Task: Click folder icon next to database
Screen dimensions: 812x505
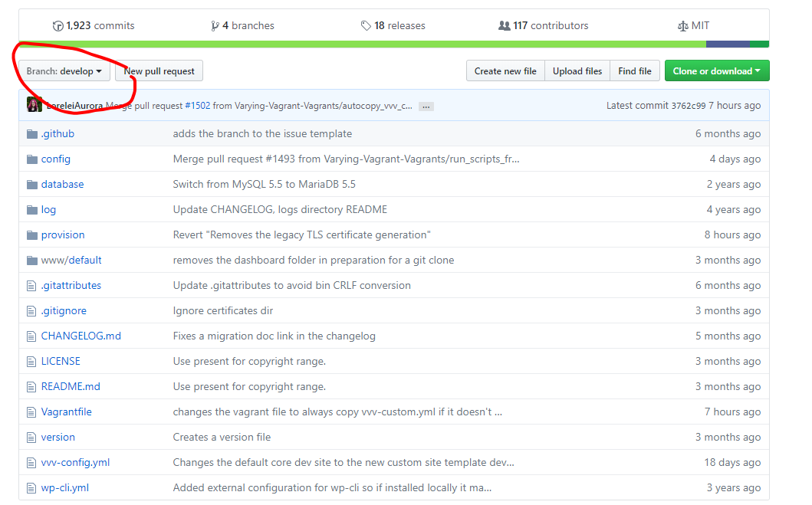Action: [32, 185]
